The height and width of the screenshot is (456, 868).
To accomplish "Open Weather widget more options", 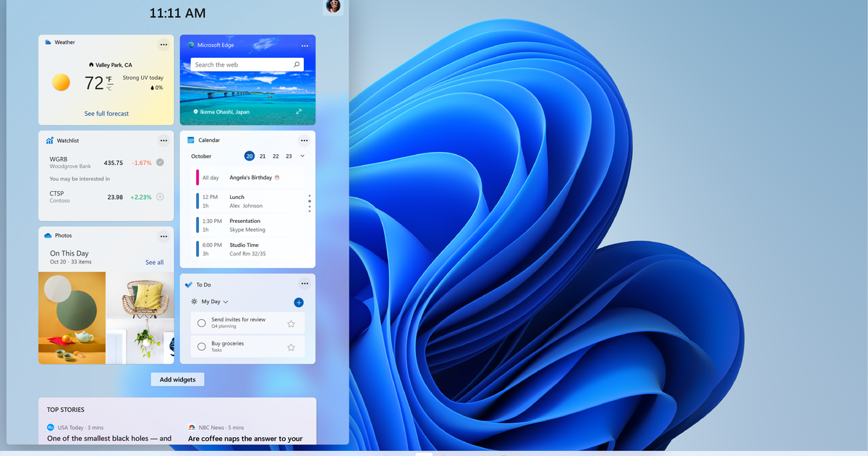I will 163,44.
